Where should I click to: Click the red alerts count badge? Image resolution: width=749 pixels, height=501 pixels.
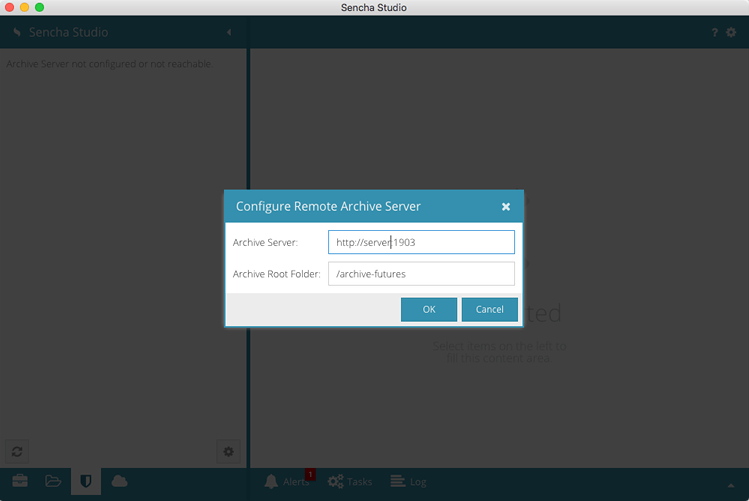pyautogui.click(x=310, y=474)
